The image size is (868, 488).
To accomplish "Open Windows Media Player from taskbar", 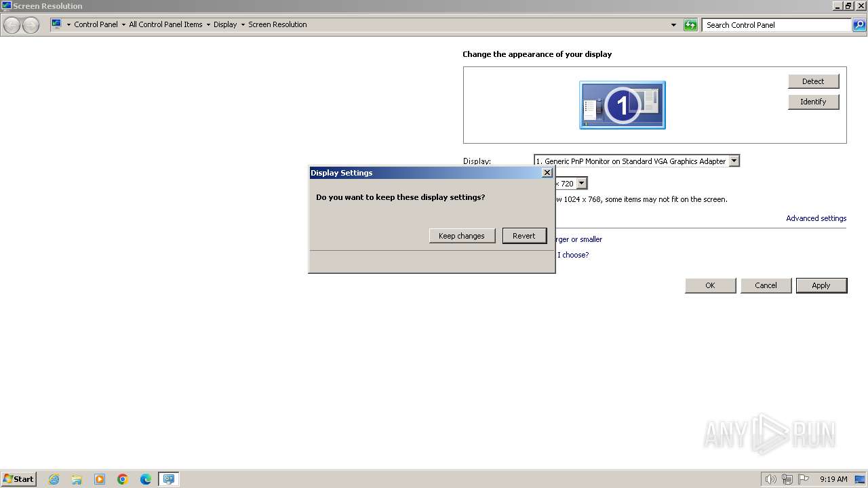I will (100, 479).
